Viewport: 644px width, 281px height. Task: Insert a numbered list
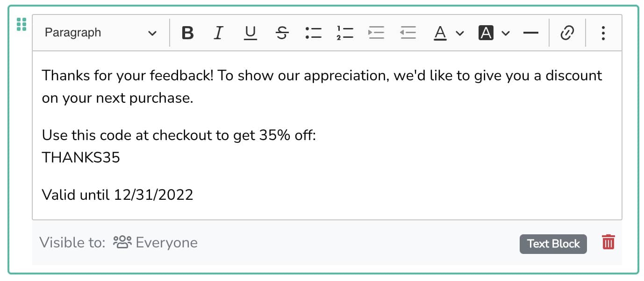coord(345,33)
